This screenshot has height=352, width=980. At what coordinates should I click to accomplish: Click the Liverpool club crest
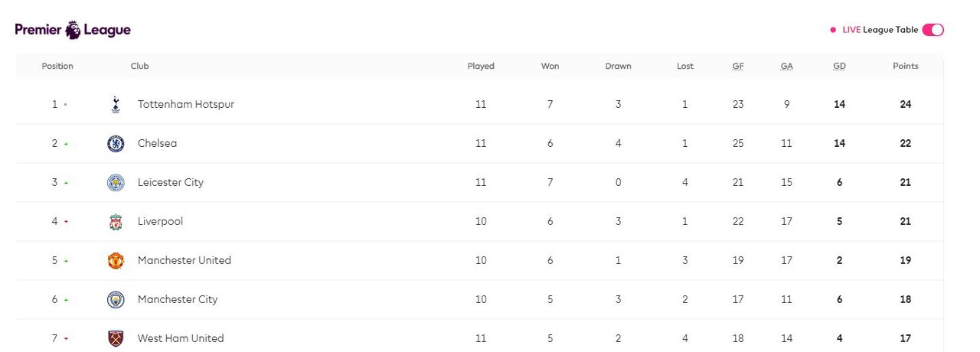116,221
